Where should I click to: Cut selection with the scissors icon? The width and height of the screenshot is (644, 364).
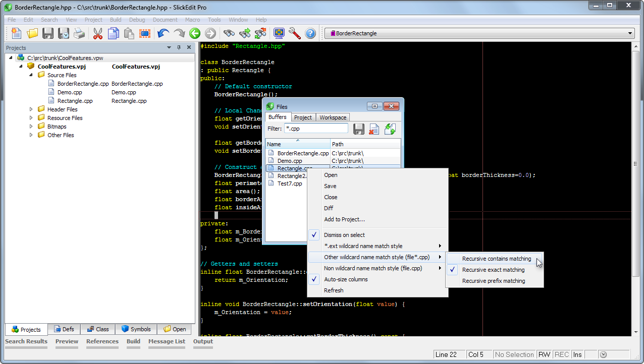click(x=97, y=33)
